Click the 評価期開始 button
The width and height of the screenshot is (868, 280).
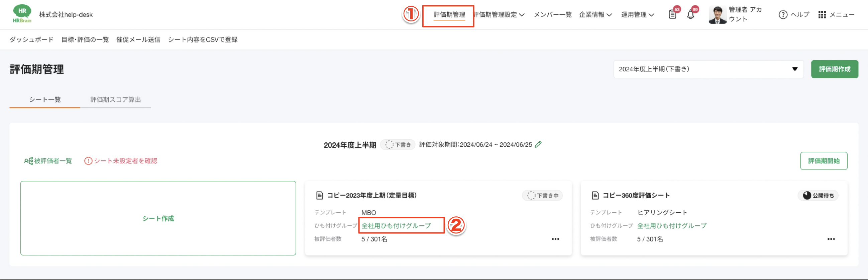tap(824, 161)
